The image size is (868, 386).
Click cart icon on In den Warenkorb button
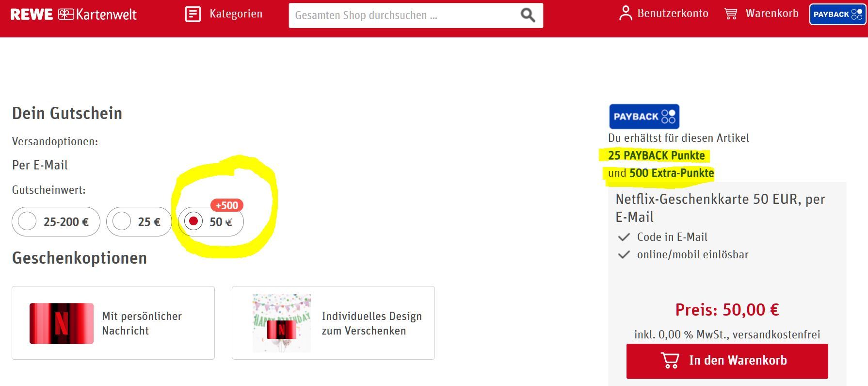(670, 361)
